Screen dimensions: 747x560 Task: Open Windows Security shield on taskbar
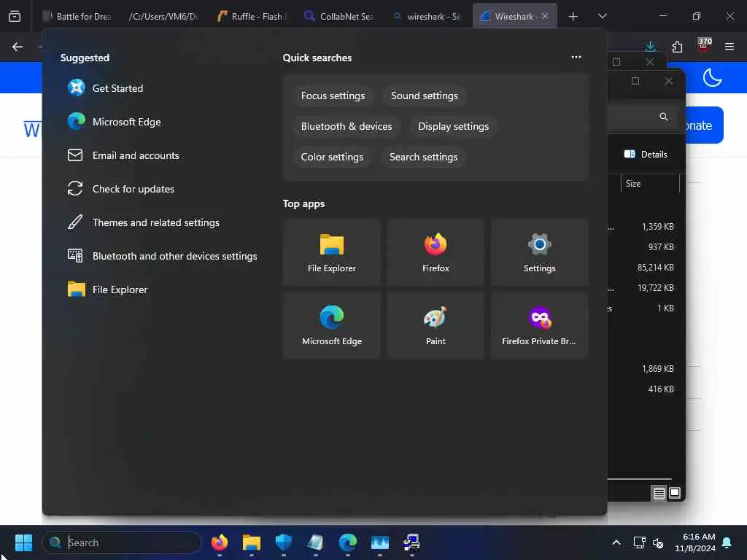pyautogui.click(x=284, y=542)
